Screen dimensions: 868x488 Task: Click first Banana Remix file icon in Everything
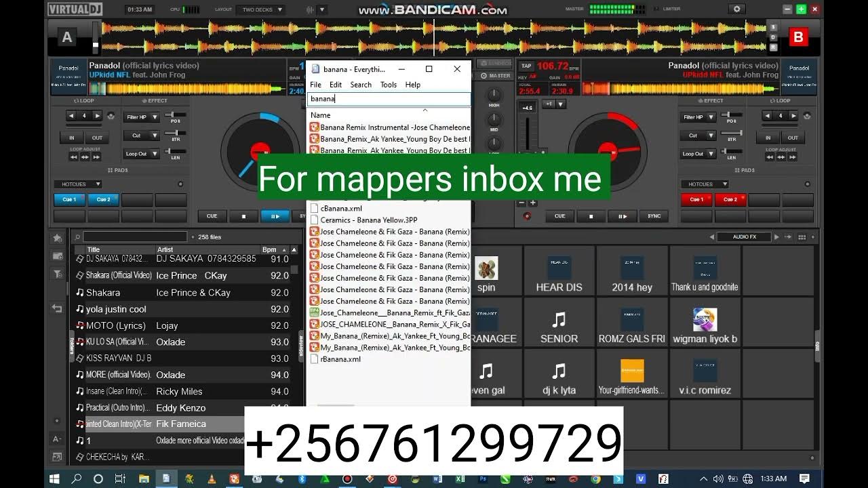314,127
